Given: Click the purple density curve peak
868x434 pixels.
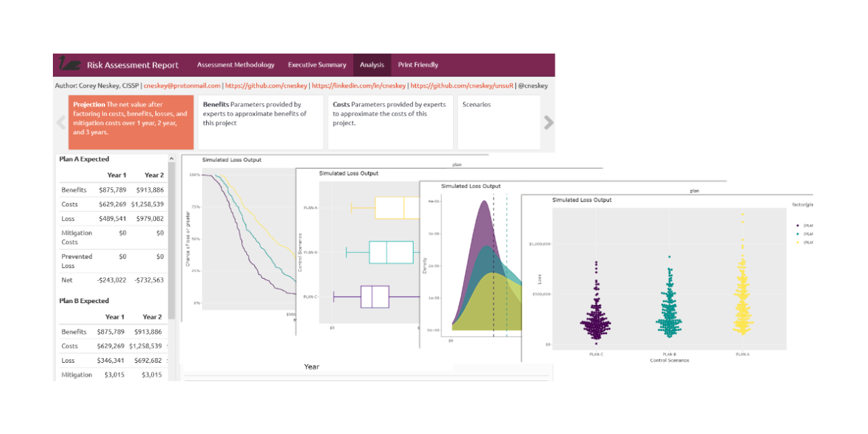Looking at the screenshot, I should point(484,202).
